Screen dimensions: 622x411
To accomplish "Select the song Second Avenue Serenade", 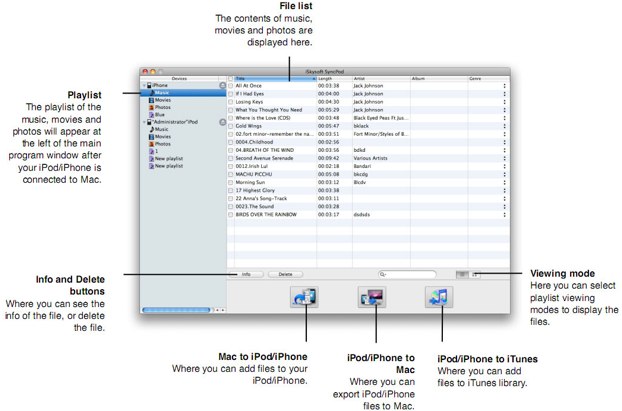I will [x=264, y=158].
